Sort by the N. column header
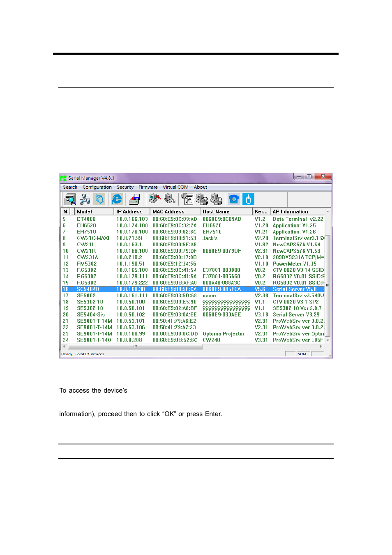Screen dimensions: 392x555 pos(66,211)
